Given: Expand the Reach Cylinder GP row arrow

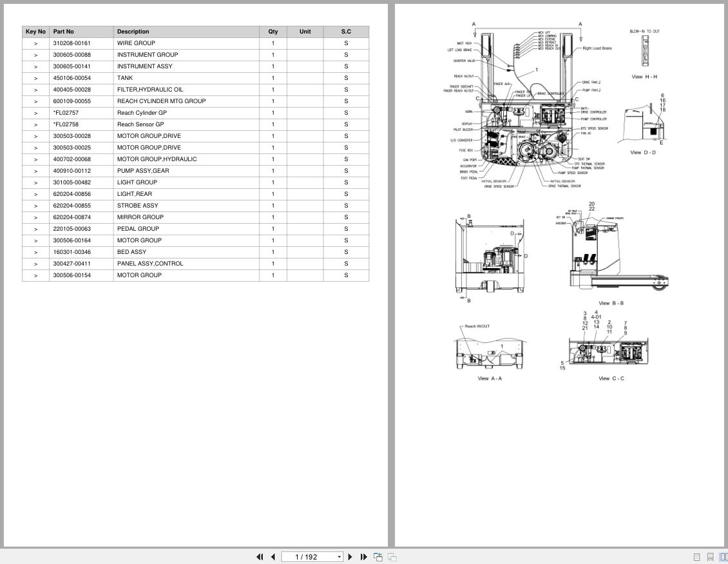Looking at the screenshot, I should tap(35, 113).
